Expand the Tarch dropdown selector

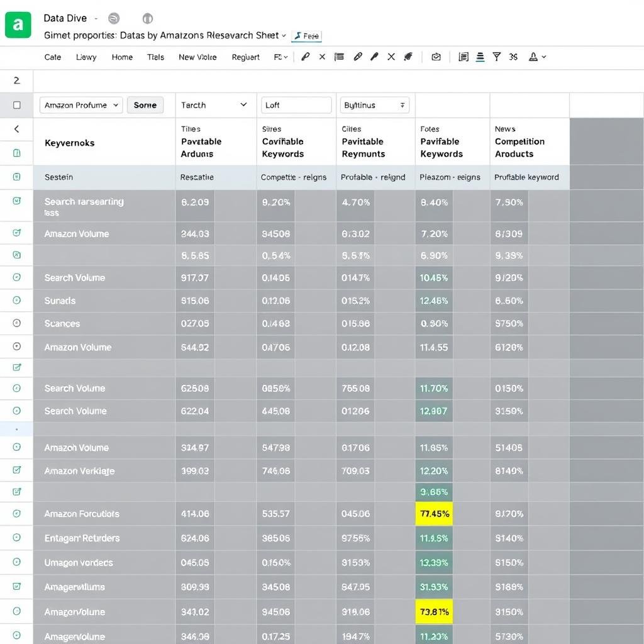[x=215, y=105]
